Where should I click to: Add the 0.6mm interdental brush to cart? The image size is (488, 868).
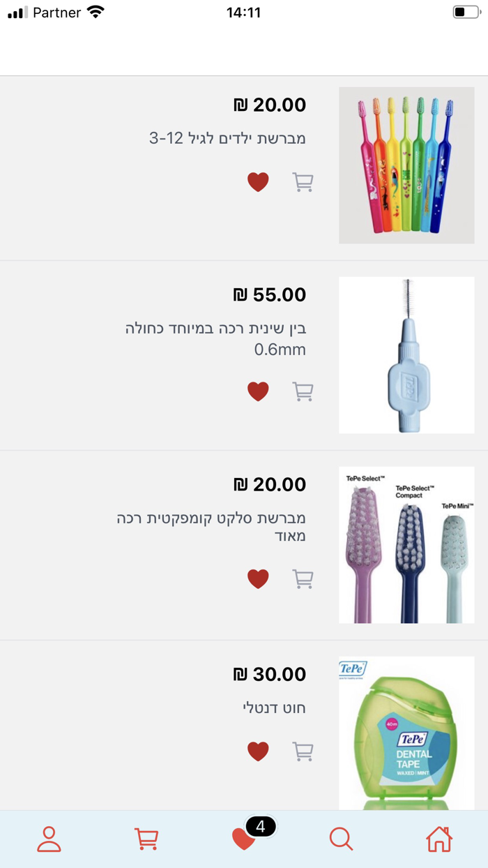click(303, 391)
